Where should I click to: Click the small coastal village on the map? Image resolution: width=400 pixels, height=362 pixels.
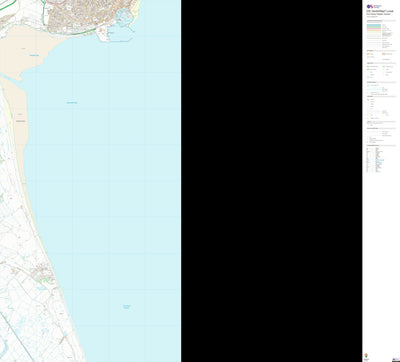coord(43,272)
